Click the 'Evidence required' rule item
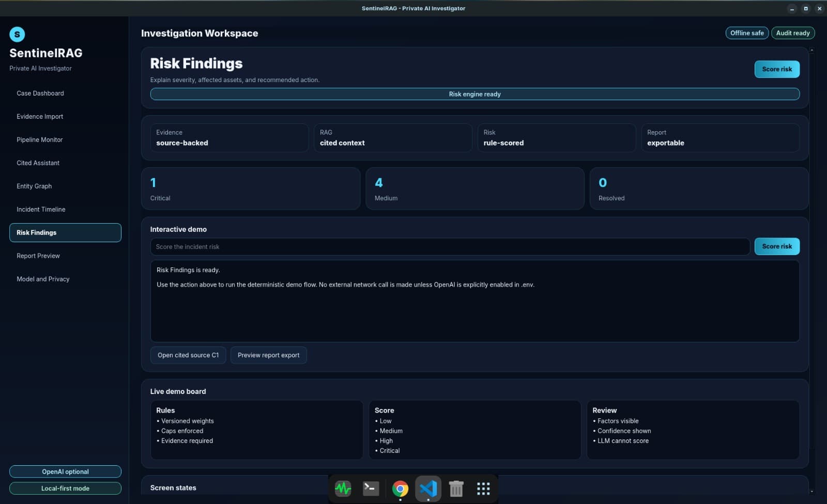Viewport: 827px width, 504px height. 185,441
